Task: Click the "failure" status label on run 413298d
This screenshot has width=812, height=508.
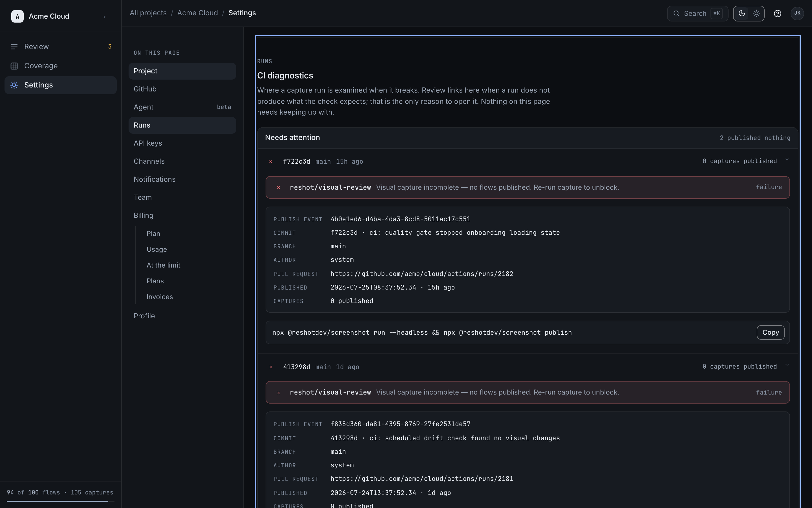Action: pyautogui.click(x=769, y=392)
